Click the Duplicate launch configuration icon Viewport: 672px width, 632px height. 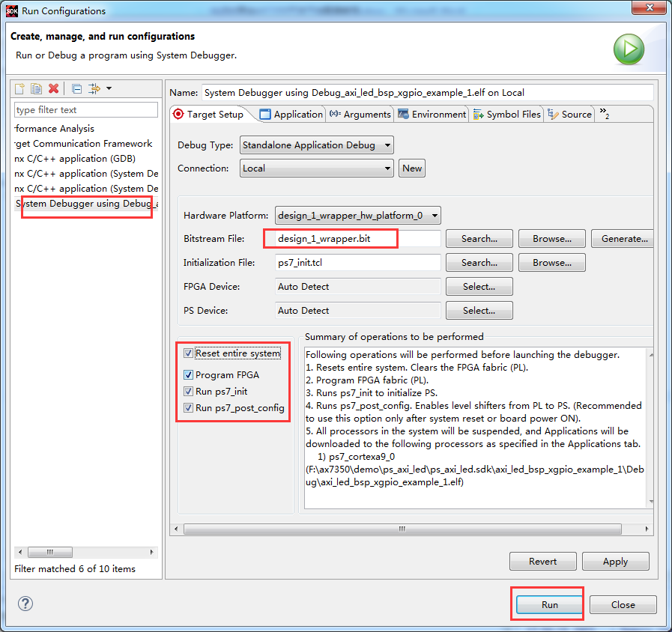coord(37,88)
